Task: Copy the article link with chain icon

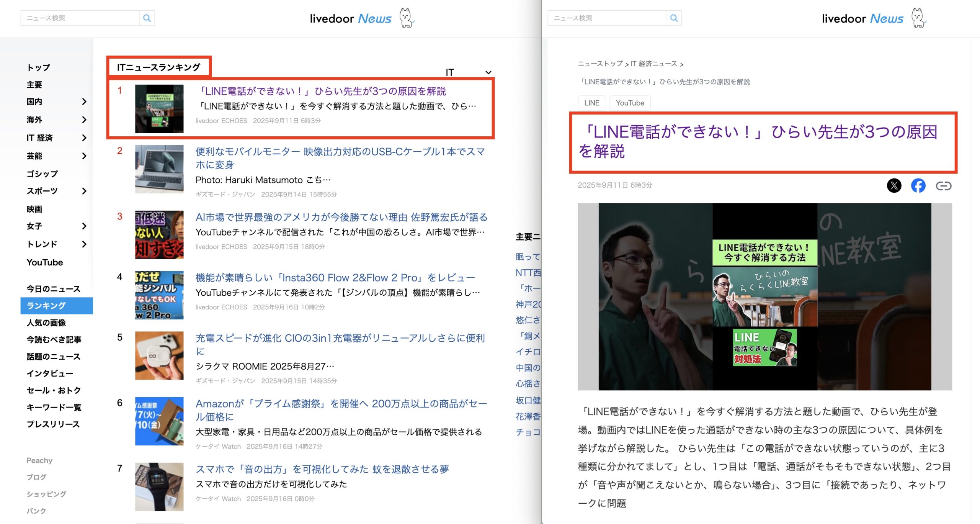Action: click(943, 186)
